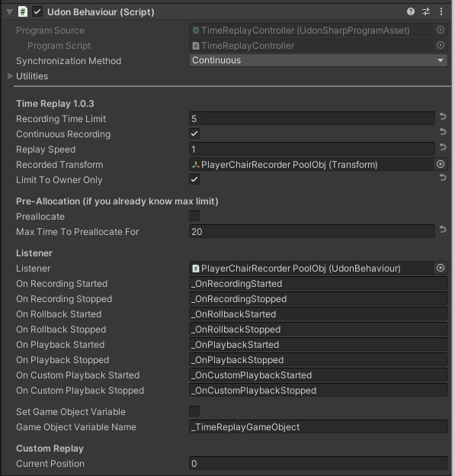Click the On Custom Playback Started field
The width and height of the screenshot is (455, 476).
319,375
